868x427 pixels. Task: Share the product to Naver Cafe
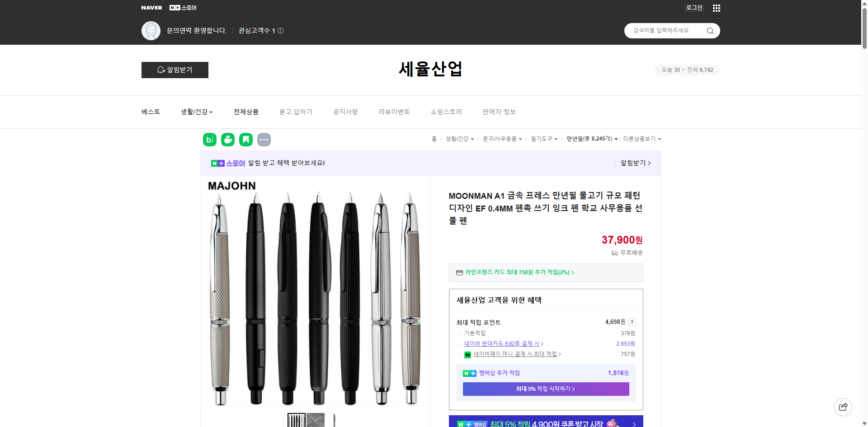[x=227, y=140]
